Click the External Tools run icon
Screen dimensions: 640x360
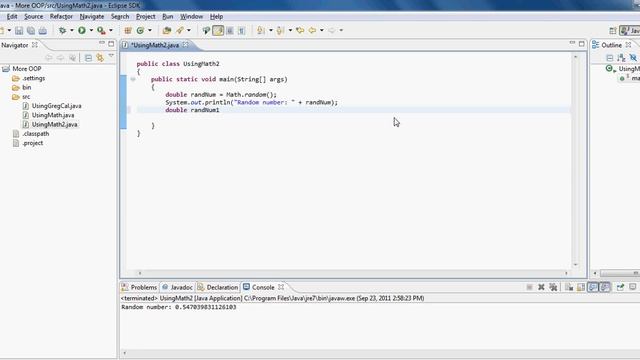pyautogui.click(x=101, y=30)
